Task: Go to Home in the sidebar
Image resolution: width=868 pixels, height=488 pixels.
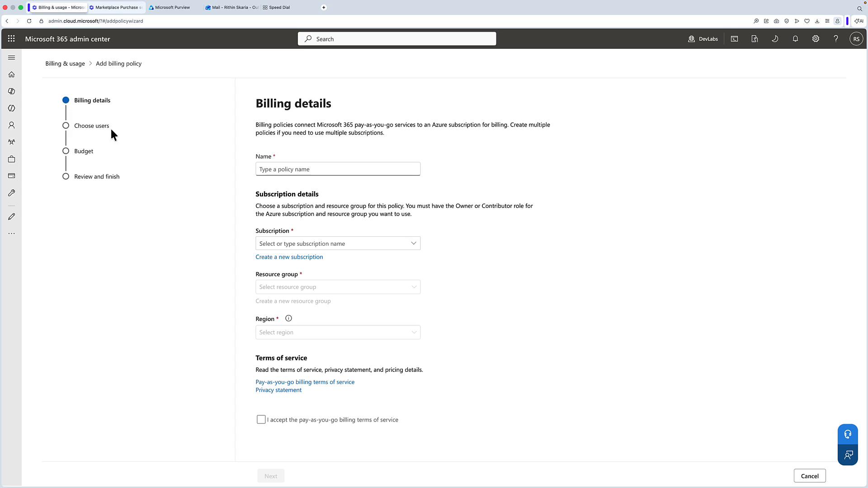Action: [12, 75]
